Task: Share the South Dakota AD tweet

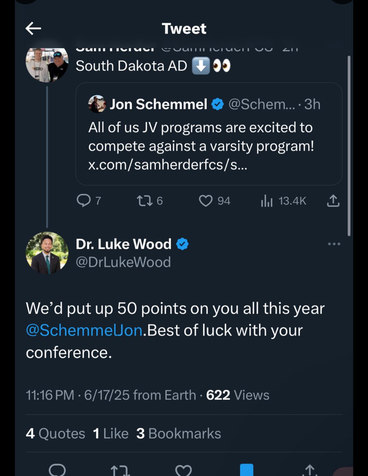Action: pos(333,201)
